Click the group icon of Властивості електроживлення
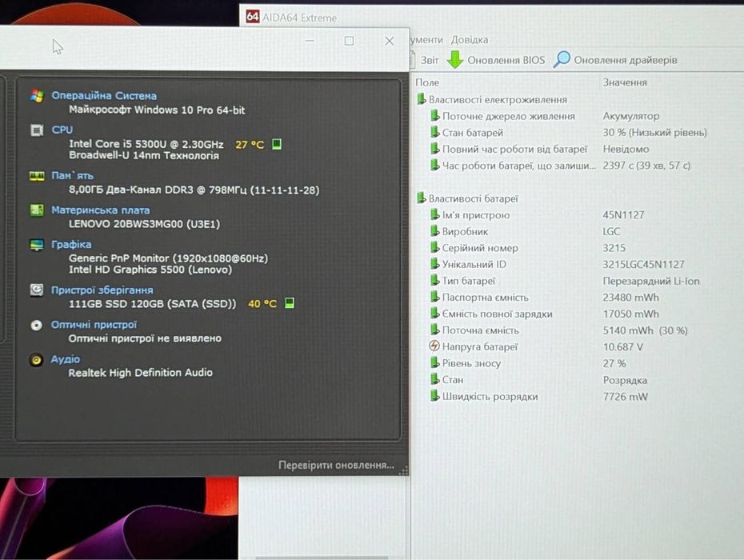Screen dimensions: 744x560 pos(421,99)
